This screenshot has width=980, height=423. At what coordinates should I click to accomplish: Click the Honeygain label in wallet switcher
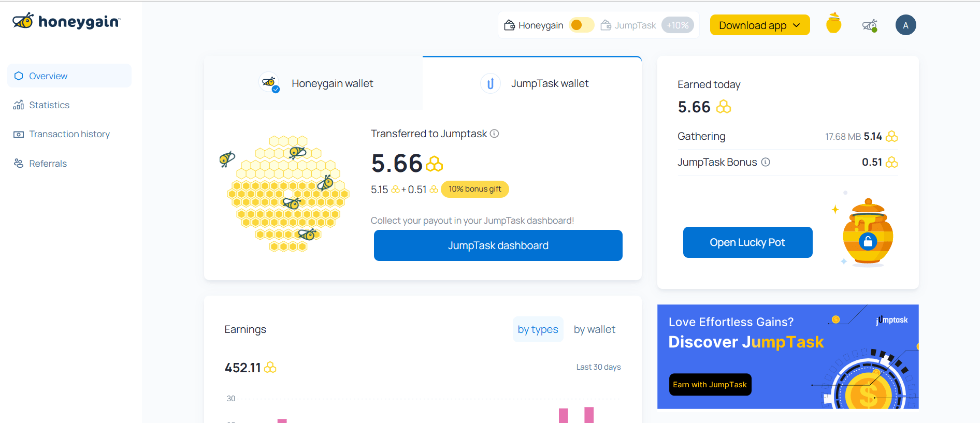pyautogui.click(x=541, y=25)
